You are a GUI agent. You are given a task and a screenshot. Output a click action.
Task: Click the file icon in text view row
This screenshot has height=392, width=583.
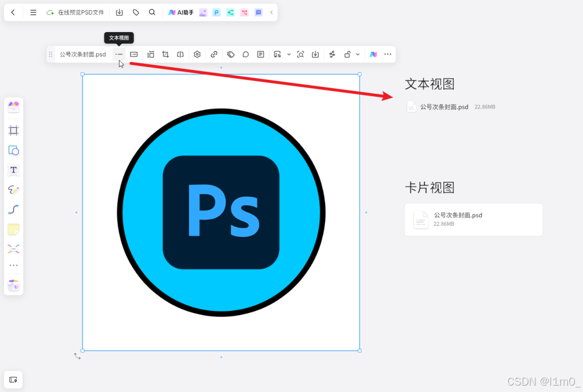[x=411, y=107]
